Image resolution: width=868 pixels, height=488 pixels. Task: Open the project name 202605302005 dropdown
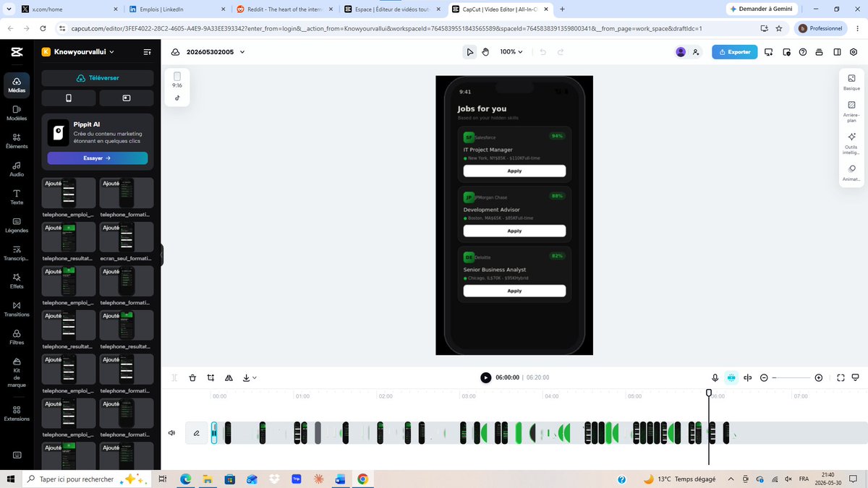[216, 52]
